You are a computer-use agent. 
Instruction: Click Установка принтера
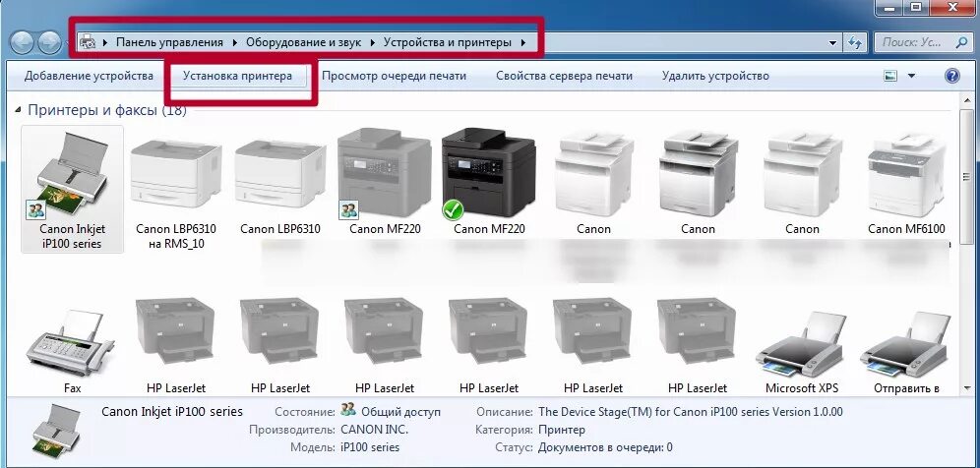point(237,77)
